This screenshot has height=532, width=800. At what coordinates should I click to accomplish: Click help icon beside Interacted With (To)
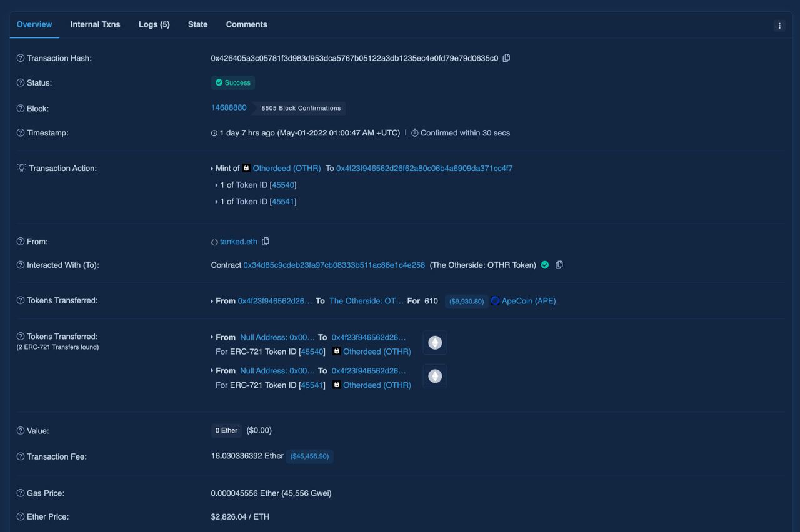coord(21,265)
